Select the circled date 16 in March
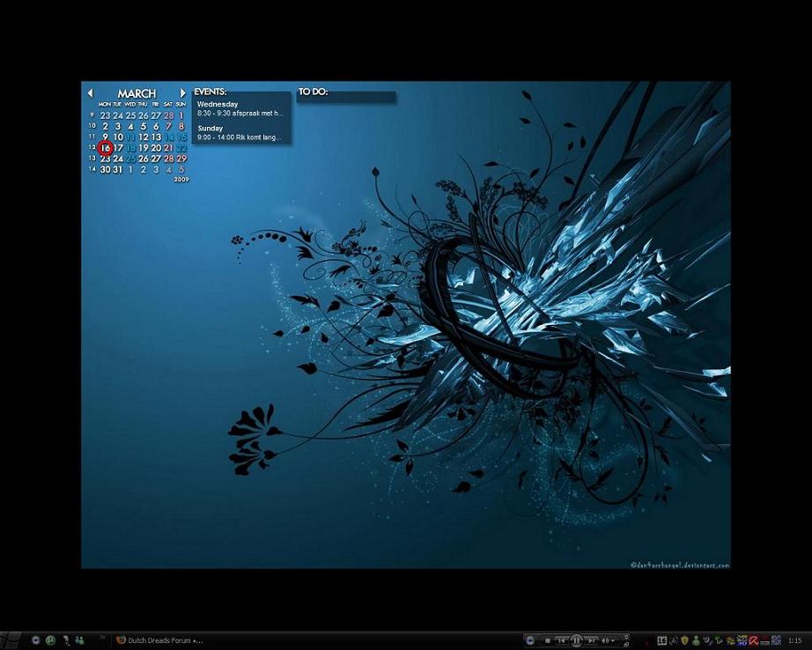This screenshot has width=812, height=650. (x=106, y=148)
